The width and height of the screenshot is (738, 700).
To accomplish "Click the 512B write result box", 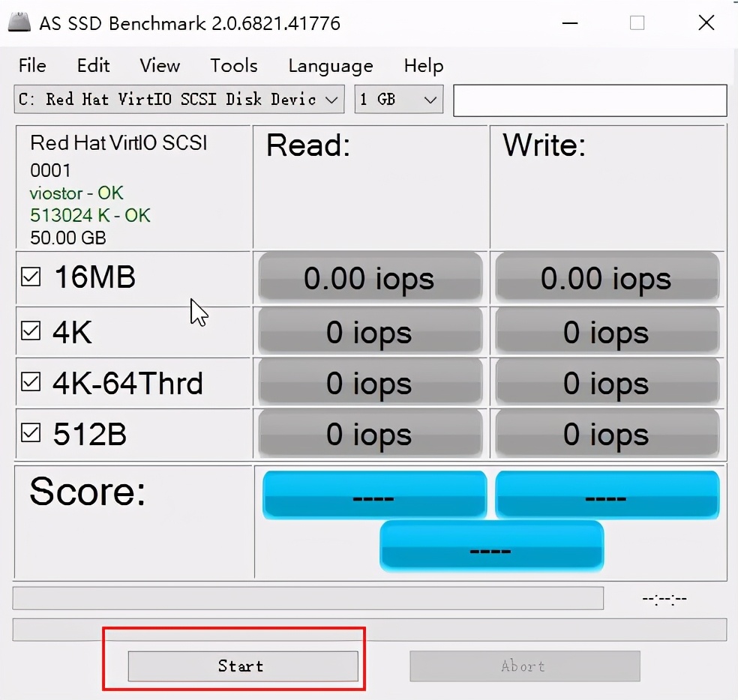I will point(607,433).
